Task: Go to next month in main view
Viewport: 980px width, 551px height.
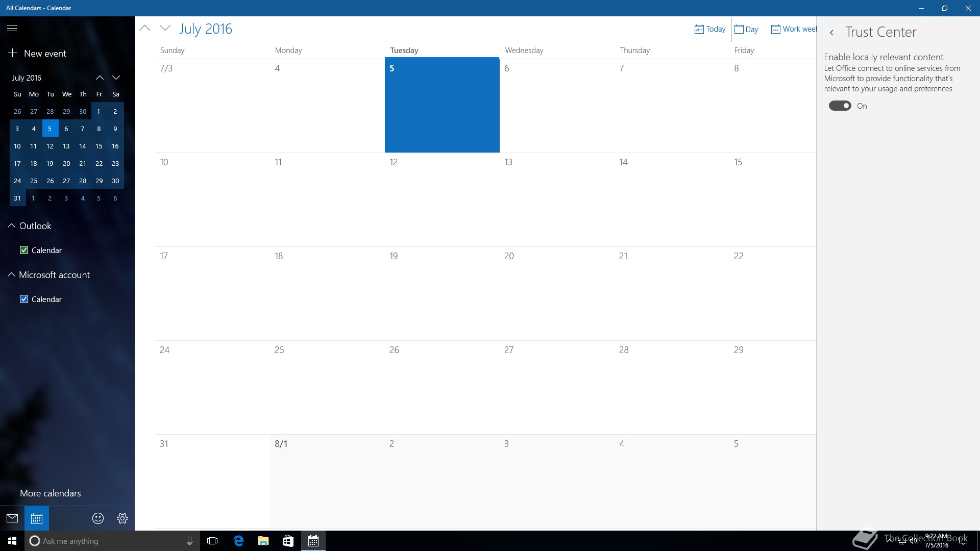Action: 165,29
